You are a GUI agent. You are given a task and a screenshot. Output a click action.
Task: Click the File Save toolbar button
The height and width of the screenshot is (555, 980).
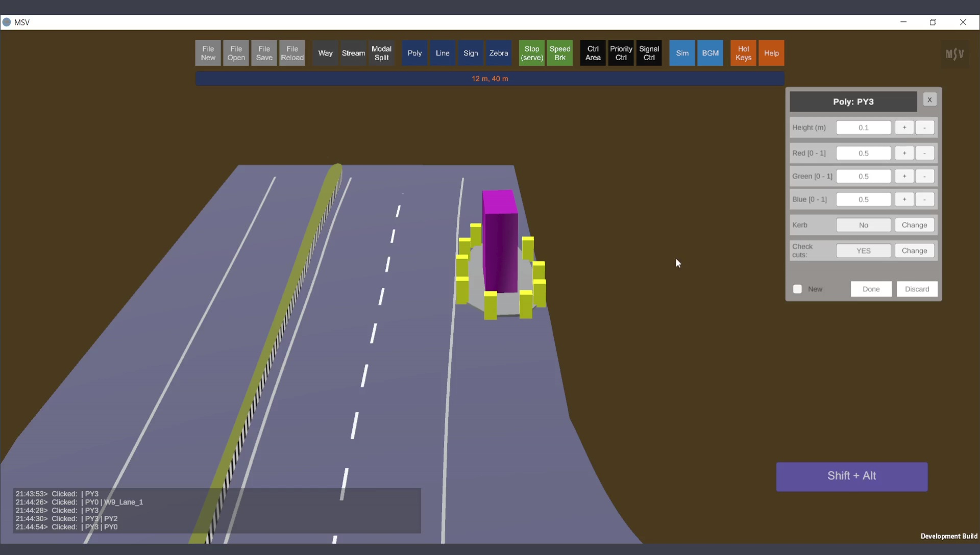point(264,53)
